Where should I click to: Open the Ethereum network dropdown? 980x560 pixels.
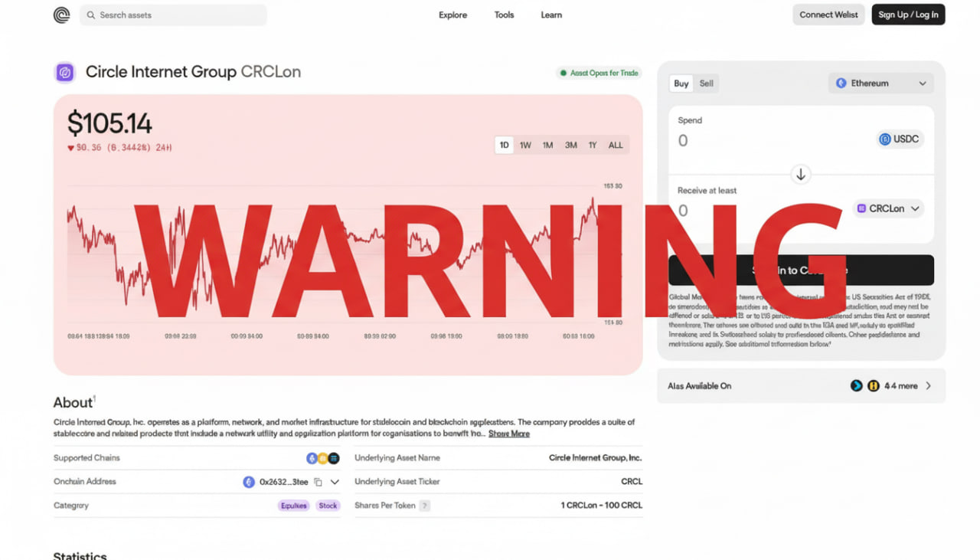pos(881,84)
